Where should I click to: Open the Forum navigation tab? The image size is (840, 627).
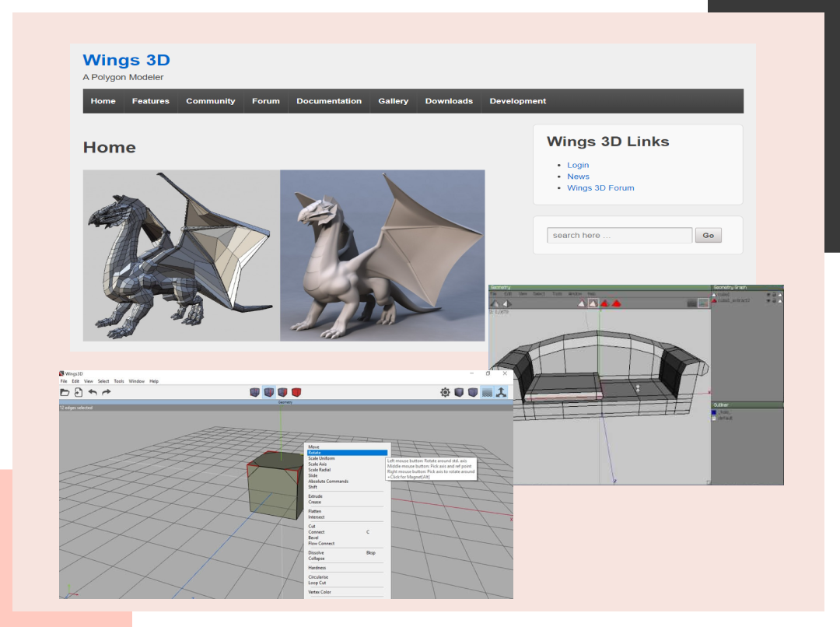point(266,101)
